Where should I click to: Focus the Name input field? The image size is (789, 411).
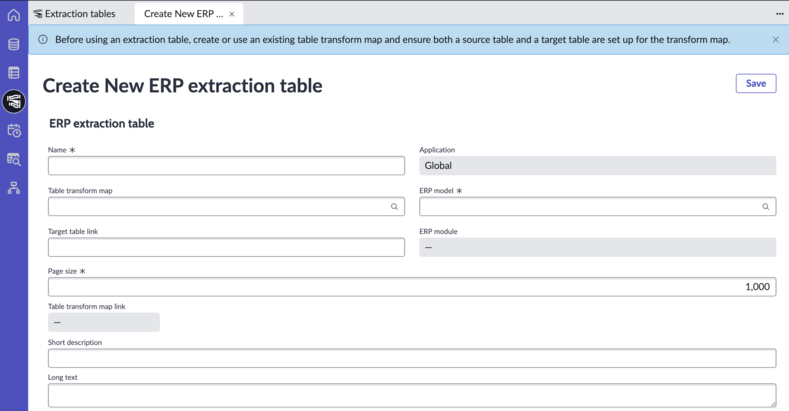(x=226, y=166)
